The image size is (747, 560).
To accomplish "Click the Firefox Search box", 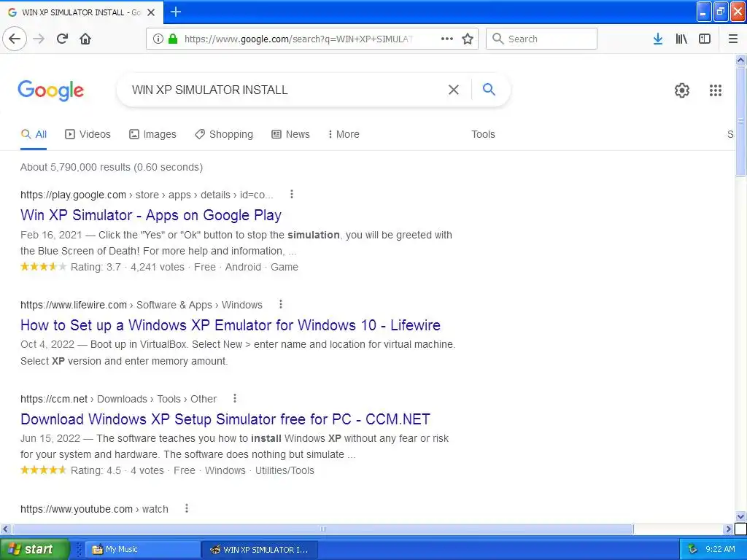I will point(541,39).
